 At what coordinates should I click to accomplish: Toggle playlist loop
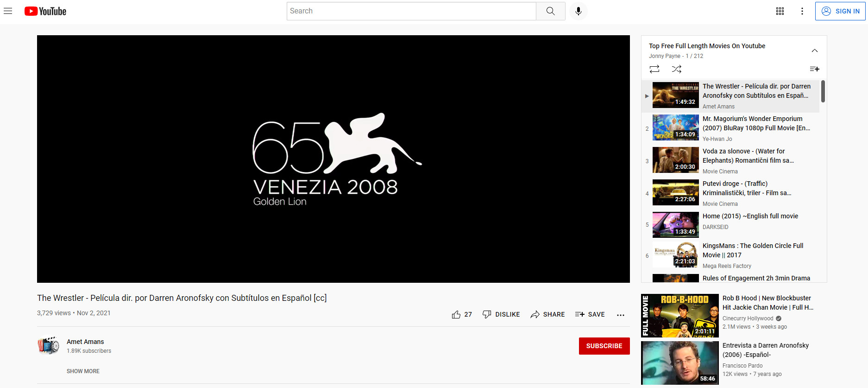[x=654, y=69]
